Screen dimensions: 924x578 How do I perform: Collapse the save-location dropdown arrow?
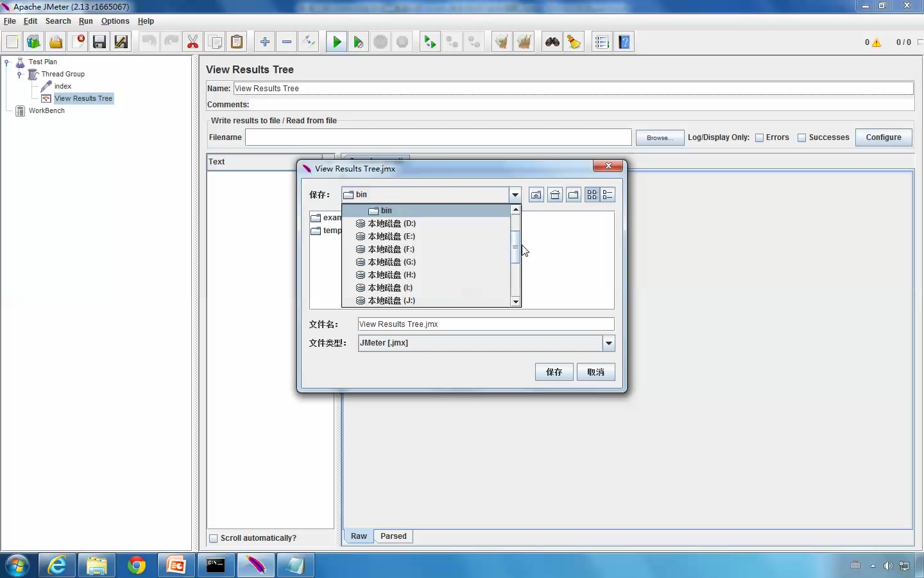click(515, 195)
